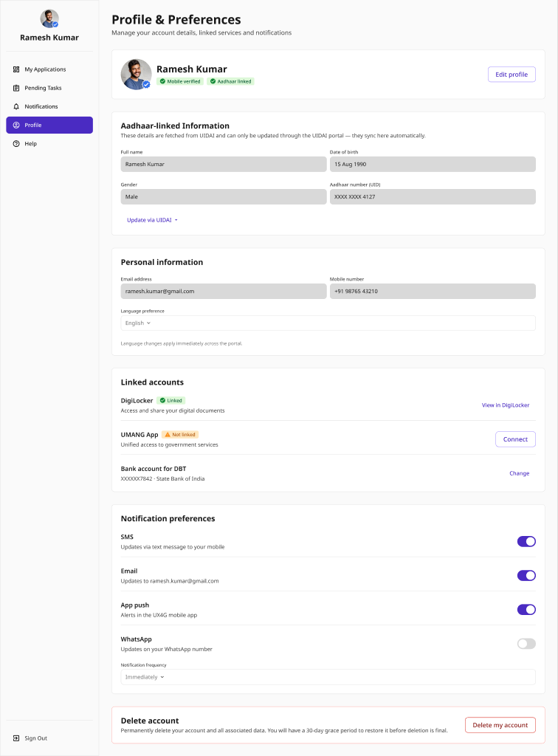Image resolution: width=558 pixels, height=756 pixels.
Task: Select the Profile sidebar item
Action: point(49,125)
